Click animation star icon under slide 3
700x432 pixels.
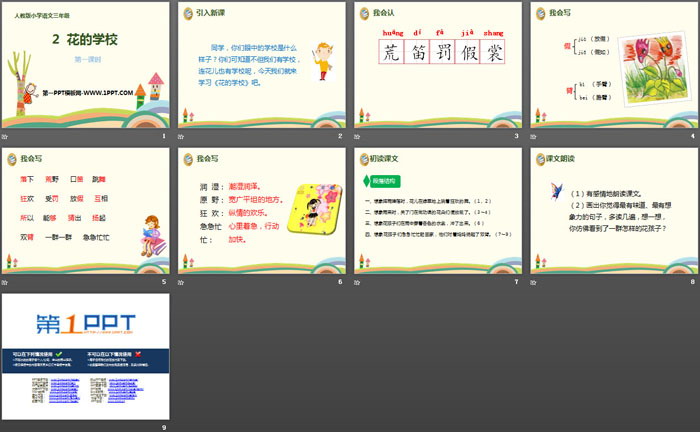(357, 136)
